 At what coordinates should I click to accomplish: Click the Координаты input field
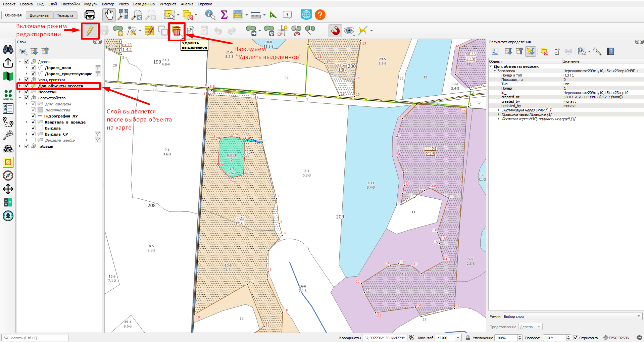click(x=384, y=338)
